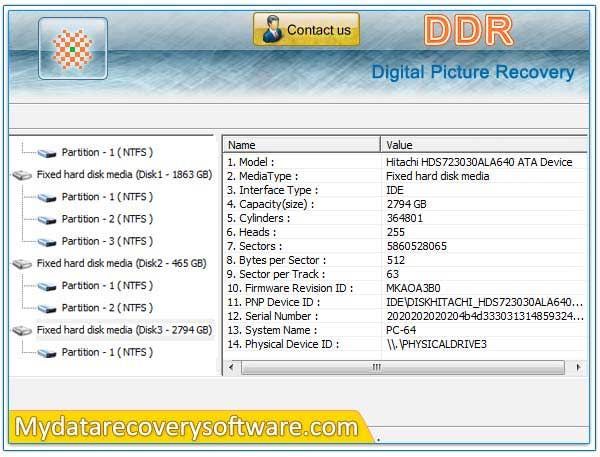This screenshot has height=457, width=600.
Task: Click the Partition - 1 drive icon under Disk3
Action: (x=47, y=353)
